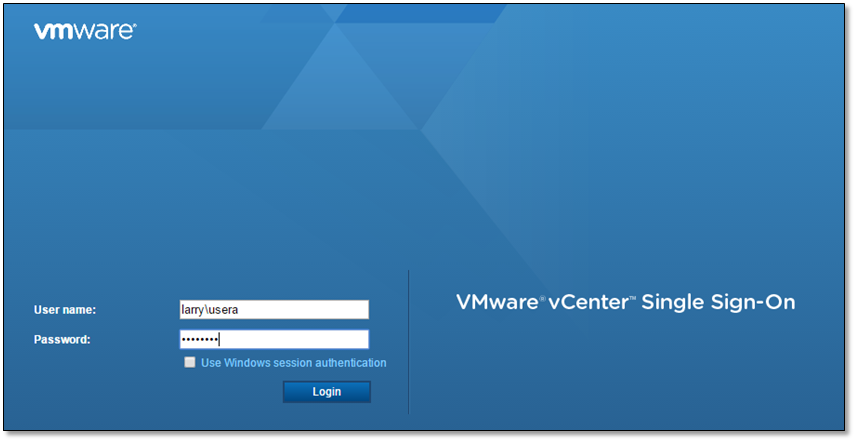The width and height of the screenshot is (855, 441).
Task: Click the 'Use Windows session authentication' label
Action: pos(293,363)
